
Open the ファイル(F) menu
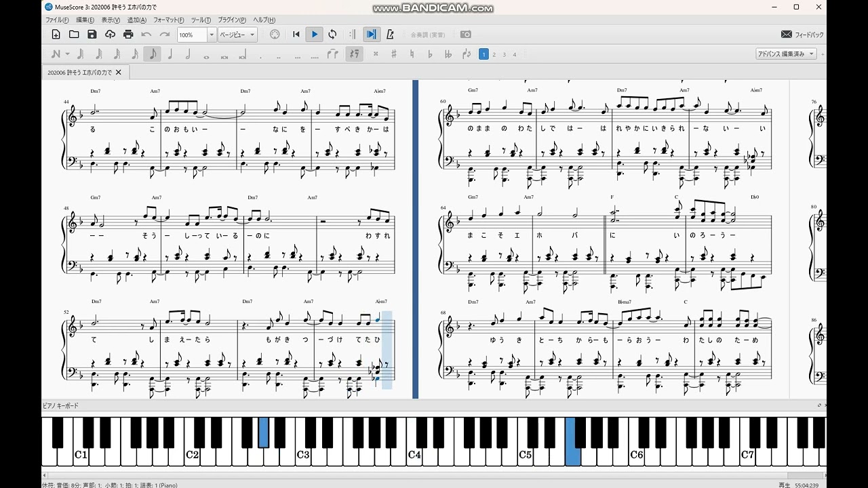[57, 20]
